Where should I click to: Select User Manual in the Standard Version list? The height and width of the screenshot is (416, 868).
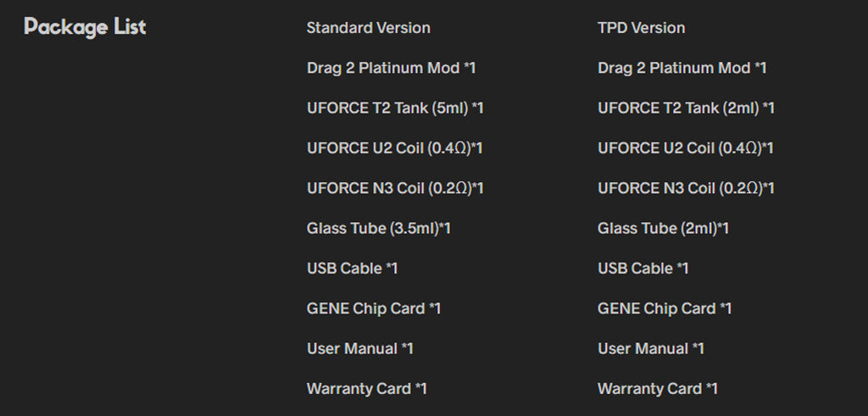tap(359, 348)
